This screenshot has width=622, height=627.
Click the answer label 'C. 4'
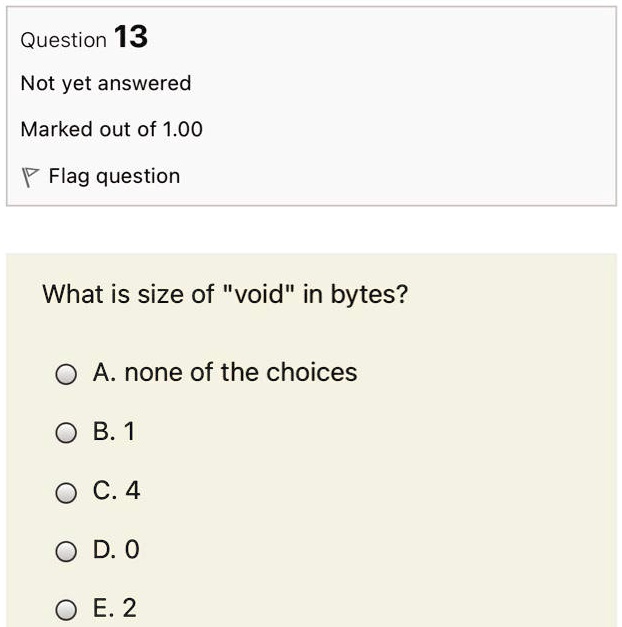click(116, 490)
